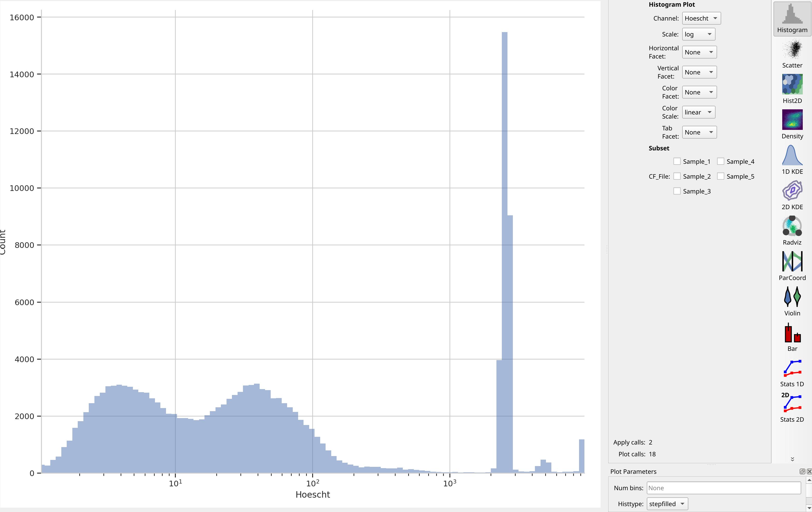This screenshot has height=512, width=812.
Task: Expand the Tab Facet dropdown
Action: (x=699, y=132)
